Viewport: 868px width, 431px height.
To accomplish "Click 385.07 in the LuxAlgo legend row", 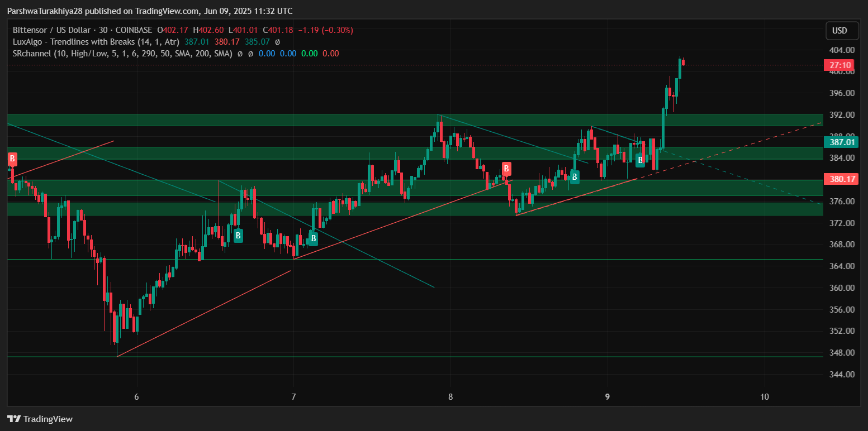I will [257, 42].
